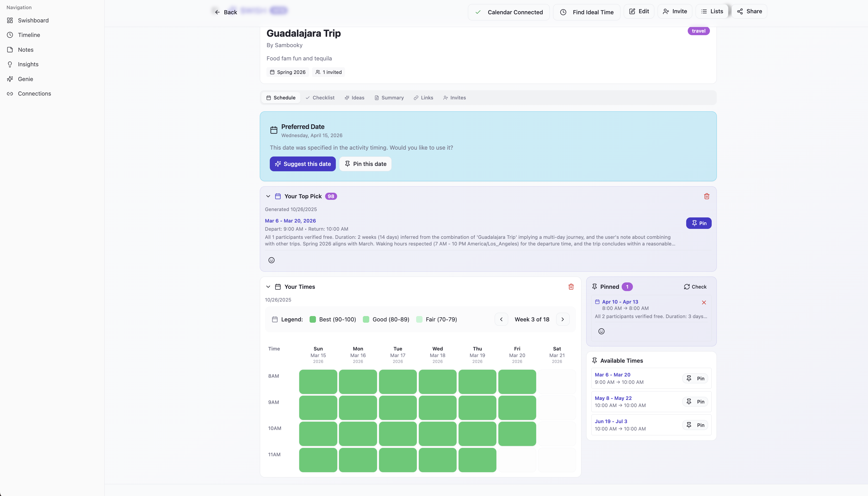Go to next week in calendar

pyautogui.click(x=562, y=320)
